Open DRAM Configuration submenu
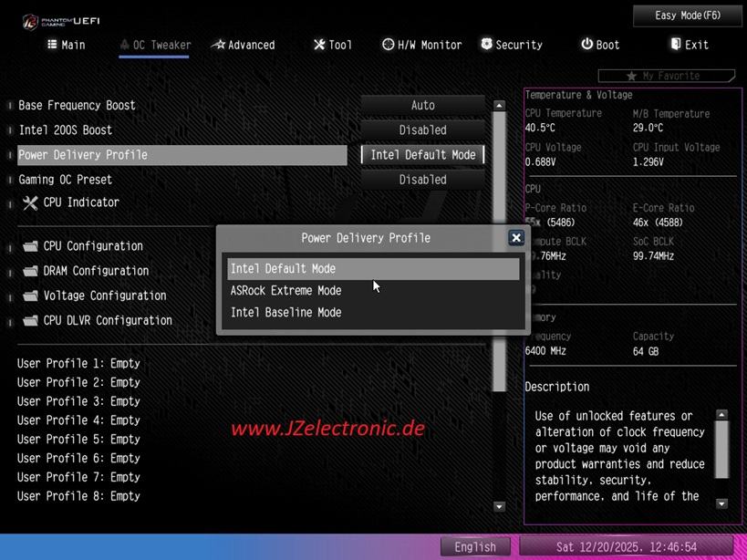Screen dimensions: 747x560 96,271
